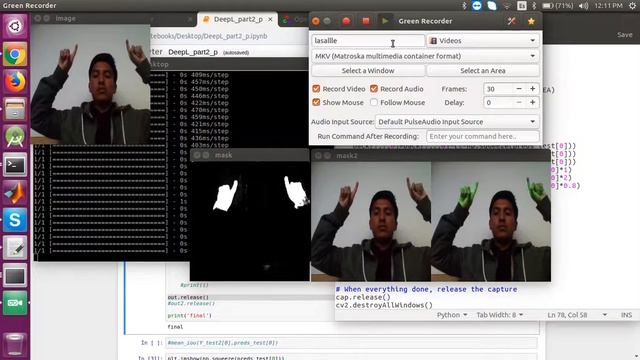Click the Run Command After Recording field
Viewport: 640px width, 360px height.
pos(482,136)
